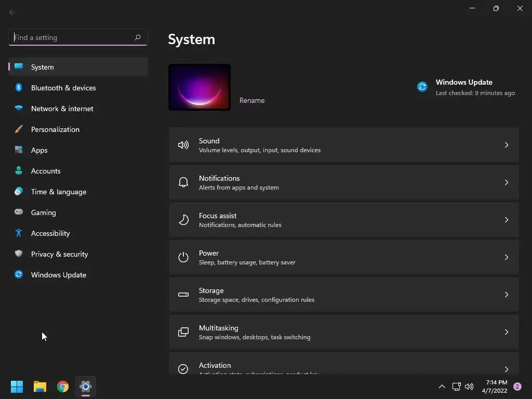Expand the Multitasking row chevron

[x=506, y=332]
